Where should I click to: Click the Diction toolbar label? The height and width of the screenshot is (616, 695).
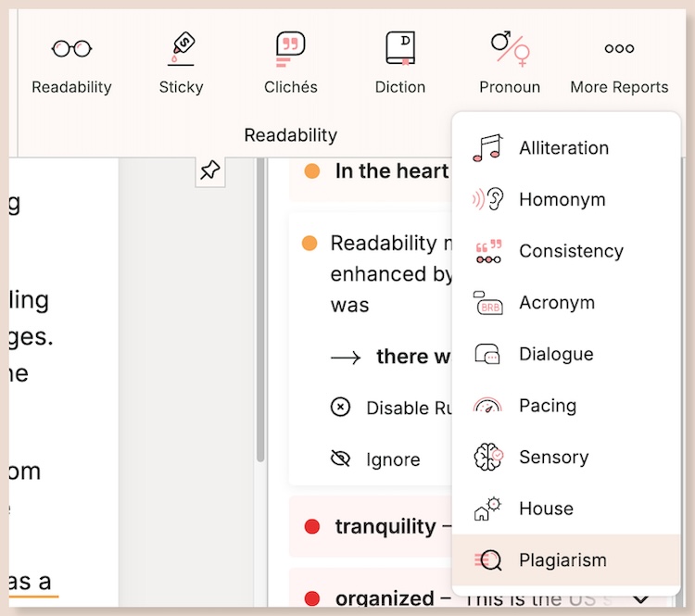click(400, 87)
